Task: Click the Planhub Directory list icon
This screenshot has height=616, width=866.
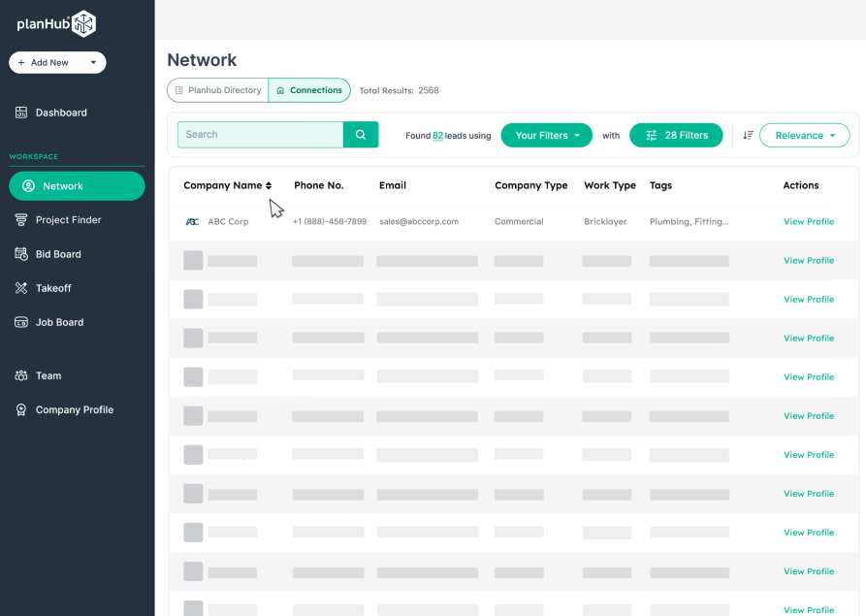Action: point(179,90)
